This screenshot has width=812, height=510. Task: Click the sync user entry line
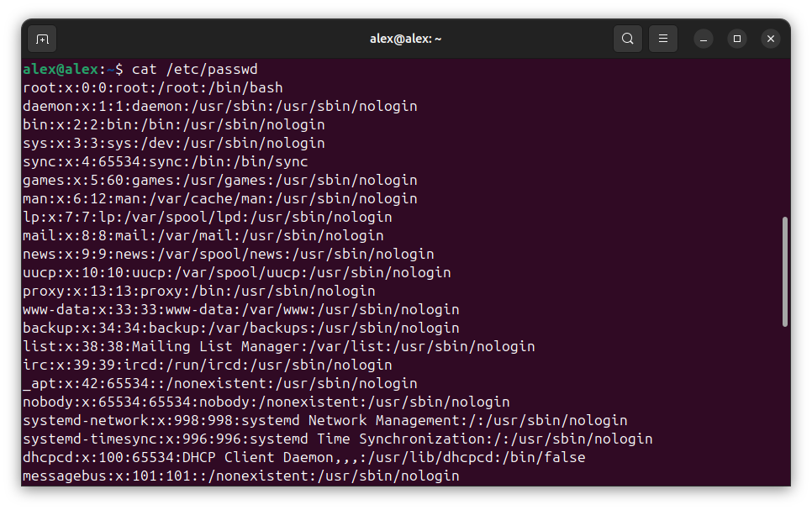pyautogui.click(x=166, y=161)
